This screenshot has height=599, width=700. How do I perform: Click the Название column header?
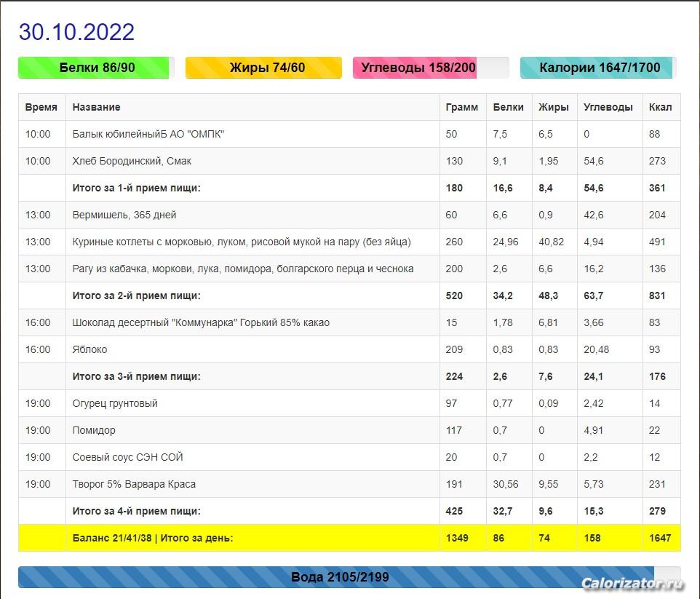click(x=97, y=107)
